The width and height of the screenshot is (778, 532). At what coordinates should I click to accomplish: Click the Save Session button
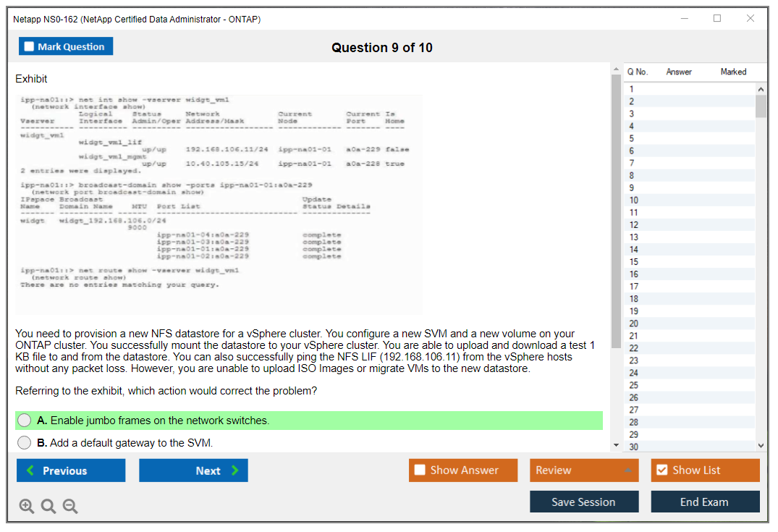[583, 502]
